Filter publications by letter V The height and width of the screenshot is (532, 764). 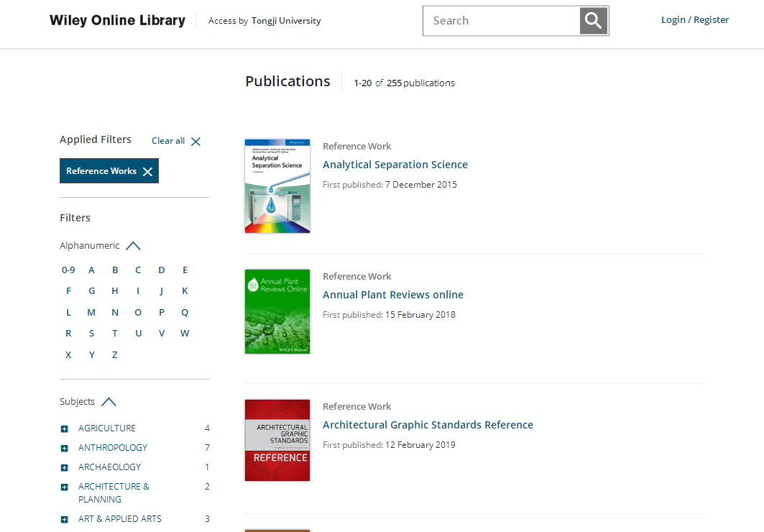(162, 334)
